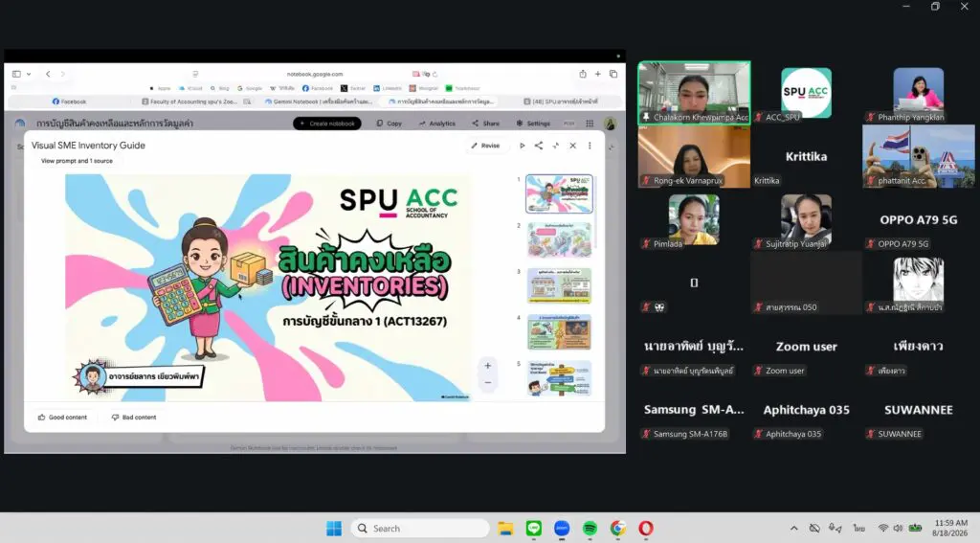Viewport: 980px width, 543px height.
Task: Click the Revise button
Action: (x=485, y=146)
